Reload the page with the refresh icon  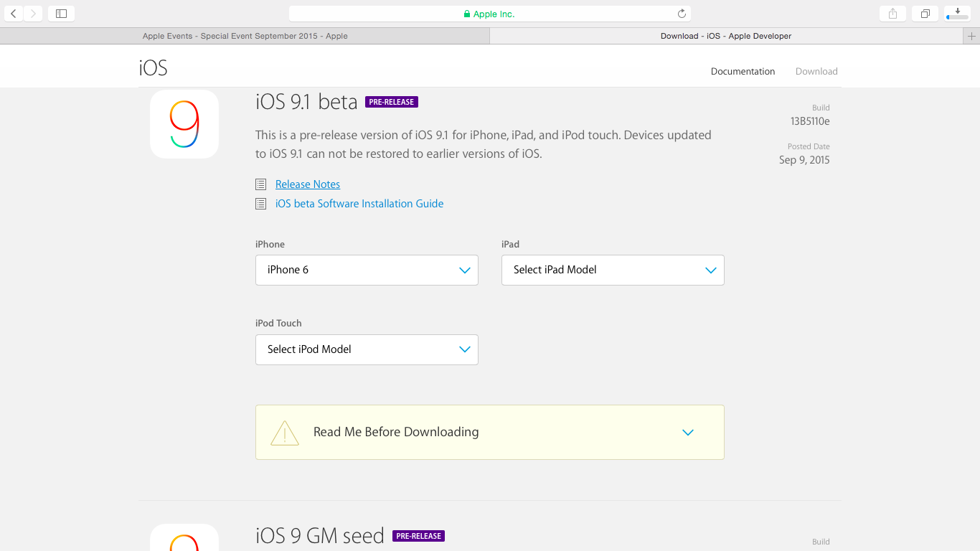pyautogui.click(x=682, y=14)
